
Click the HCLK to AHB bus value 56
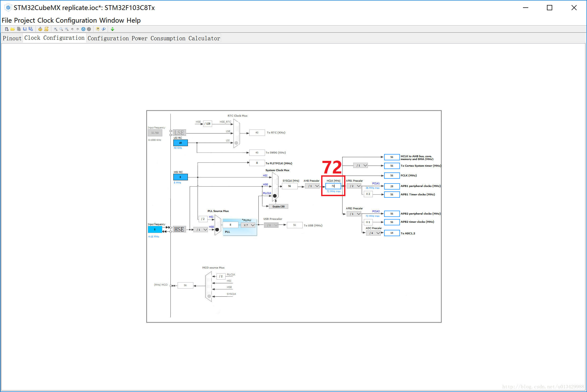392,157
